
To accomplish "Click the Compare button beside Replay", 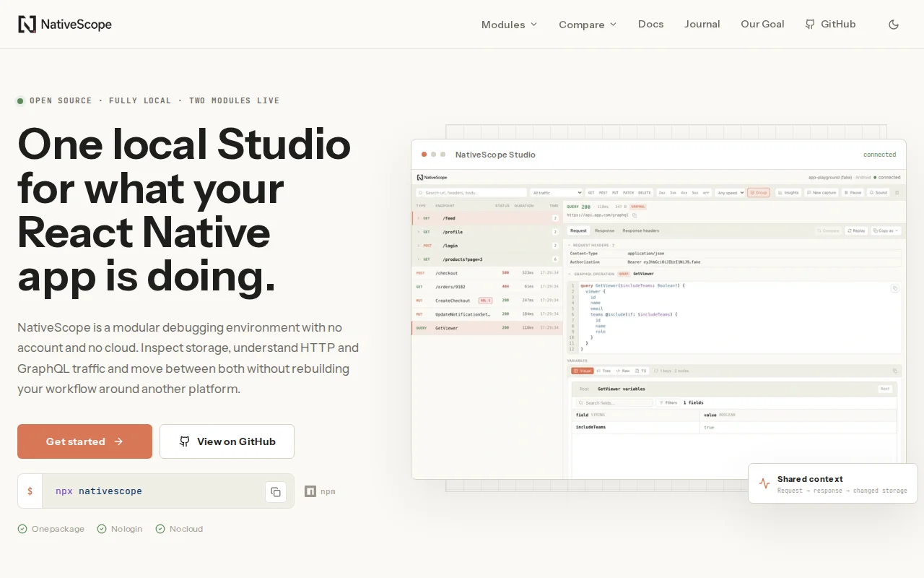I will [829, 231].
